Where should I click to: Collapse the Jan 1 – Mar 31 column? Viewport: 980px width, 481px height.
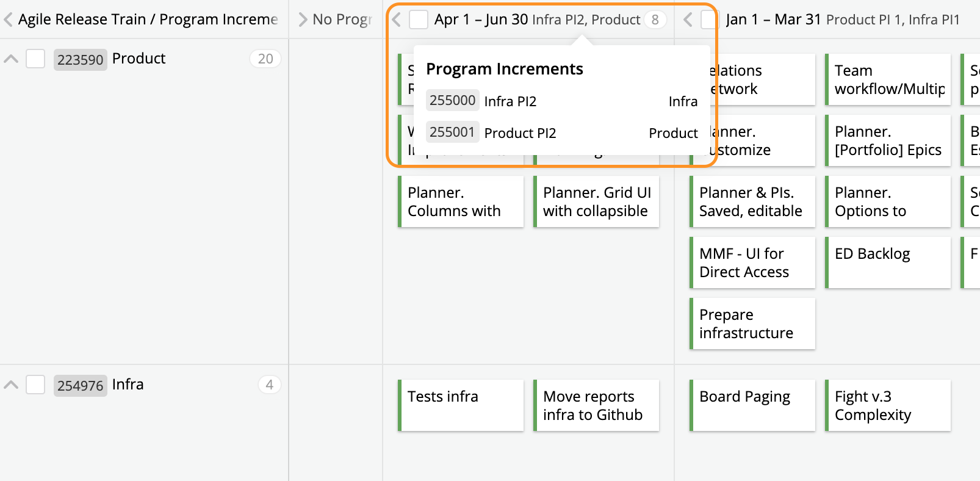click(x=688, y=20)
